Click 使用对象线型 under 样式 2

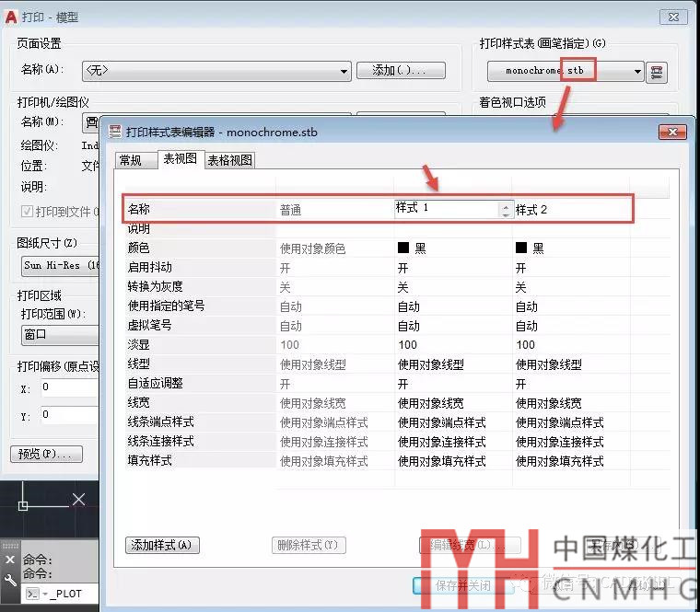click(549, 364)
